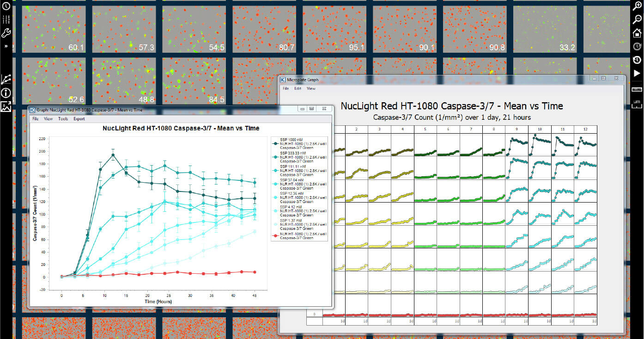Expand the left sidebar with double chevron

(x=6, y=46)
